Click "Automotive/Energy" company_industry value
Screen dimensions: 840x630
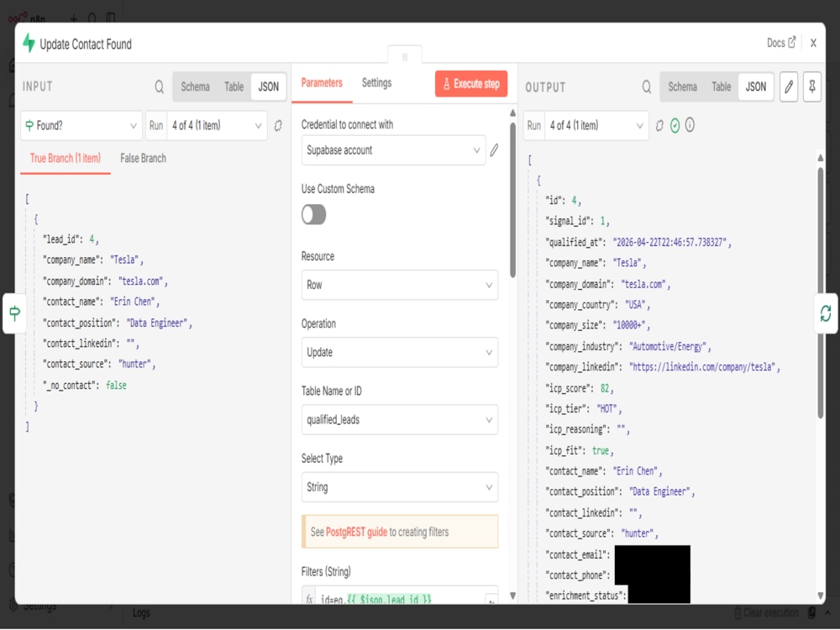click(x=668, y=347)
